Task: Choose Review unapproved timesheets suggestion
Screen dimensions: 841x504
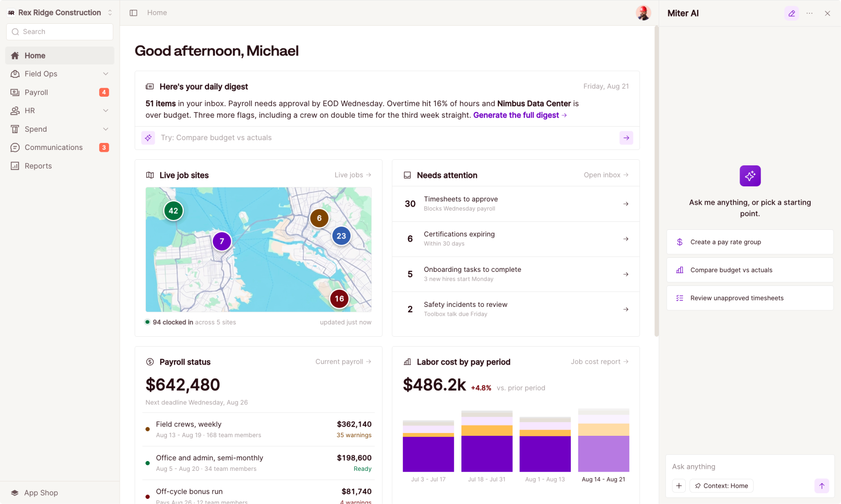Action: click(750, 298)
